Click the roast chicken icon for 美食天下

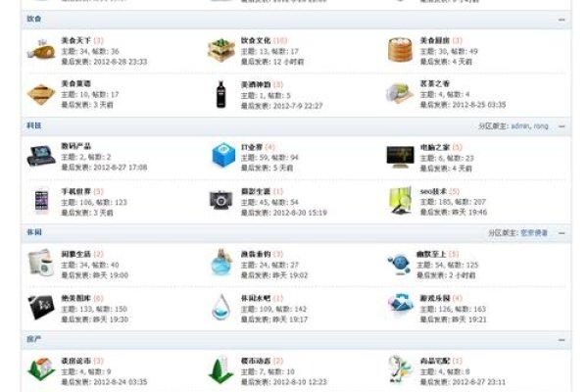pos(41,49)
